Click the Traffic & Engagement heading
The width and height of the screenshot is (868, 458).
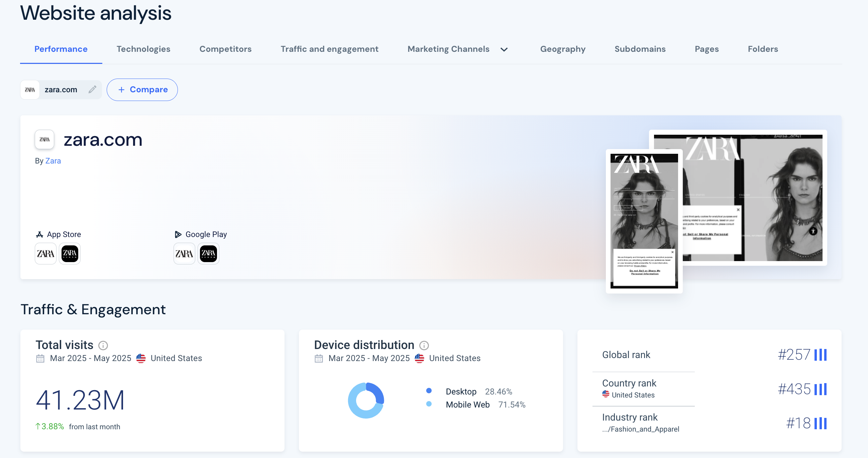click(93, 309)
